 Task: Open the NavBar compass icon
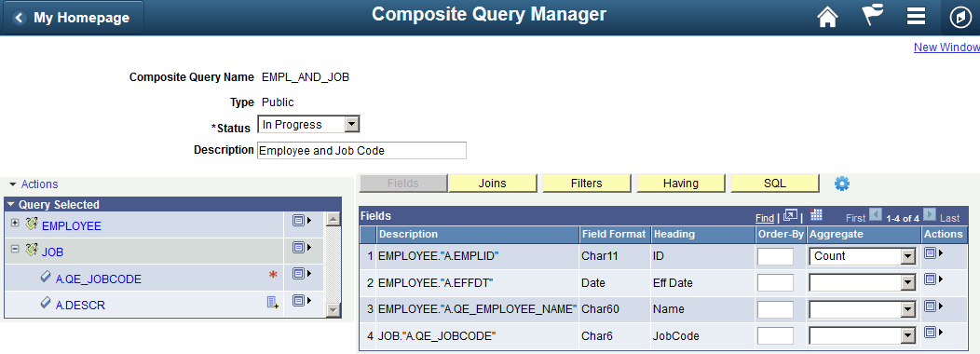(x=960, y=18)
